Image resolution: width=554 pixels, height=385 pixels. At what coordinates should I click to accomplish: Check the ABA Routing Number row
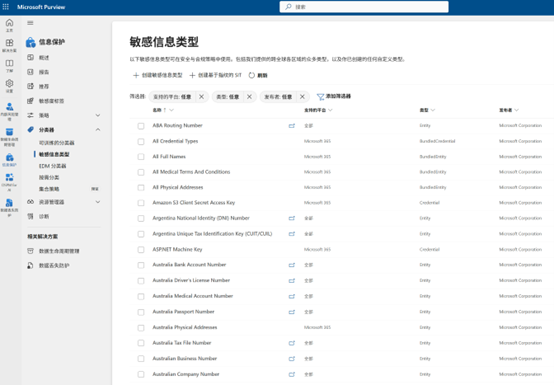click(141, 126)
